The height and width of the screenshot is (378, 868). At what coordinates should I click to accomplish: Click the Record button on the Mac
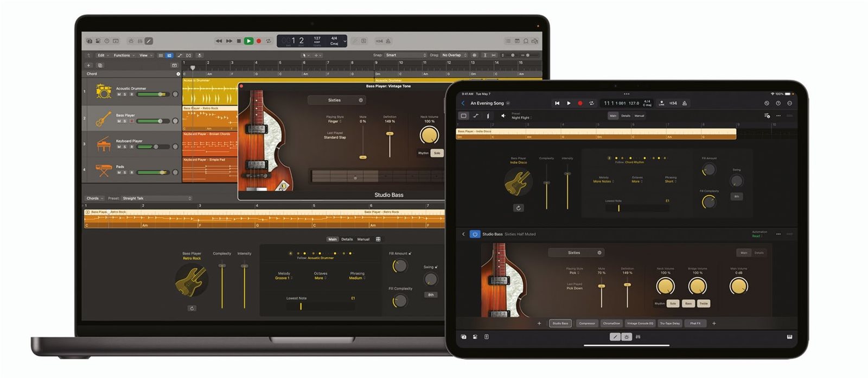pos(259,41)
